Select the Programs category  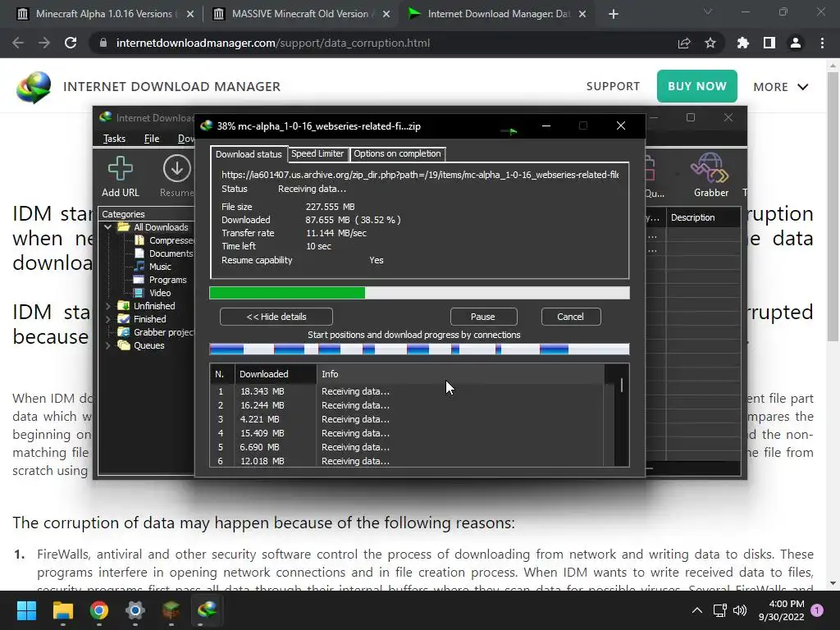(162, 280)
